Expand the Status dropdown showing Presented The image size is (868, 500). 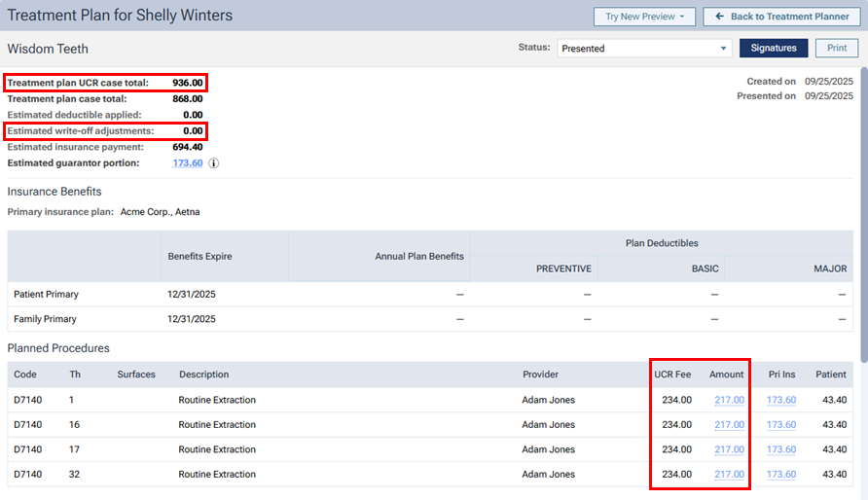click(644, 48)
